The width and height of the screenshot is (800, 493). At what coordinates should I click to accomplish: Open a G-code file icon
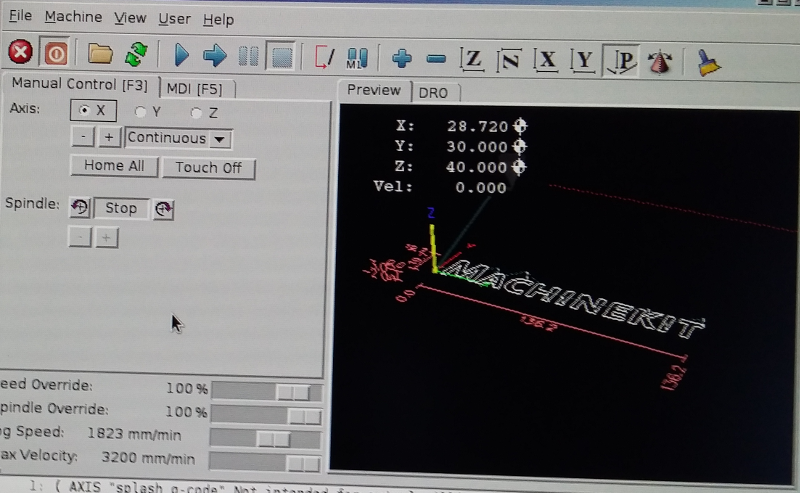100,54
